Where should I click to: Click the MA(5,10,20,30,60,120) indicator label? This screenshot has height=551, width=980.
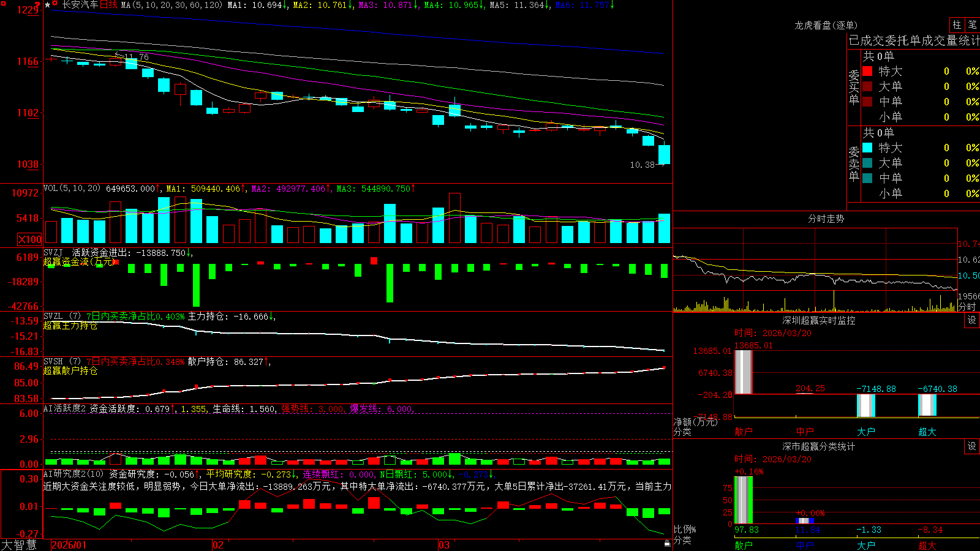pyautogui.click(x=172, y=5)
